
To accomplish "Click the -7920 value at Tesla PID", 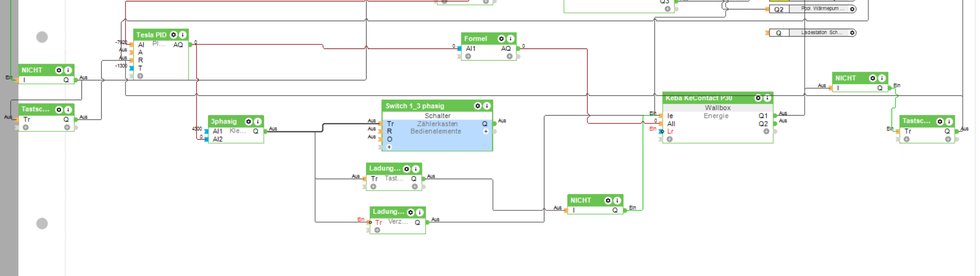I will pyautogui.click(x=121, y=42).
